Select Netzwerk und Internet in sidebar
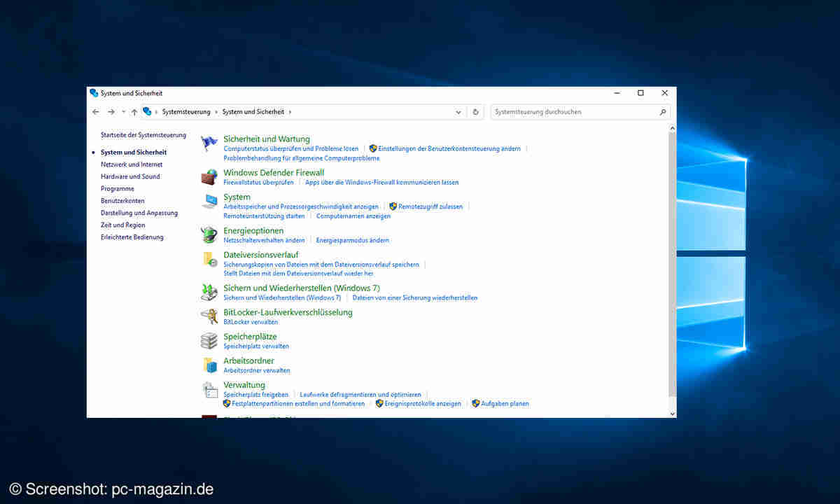This screenshot has height=504, width=840. (132, 164)
